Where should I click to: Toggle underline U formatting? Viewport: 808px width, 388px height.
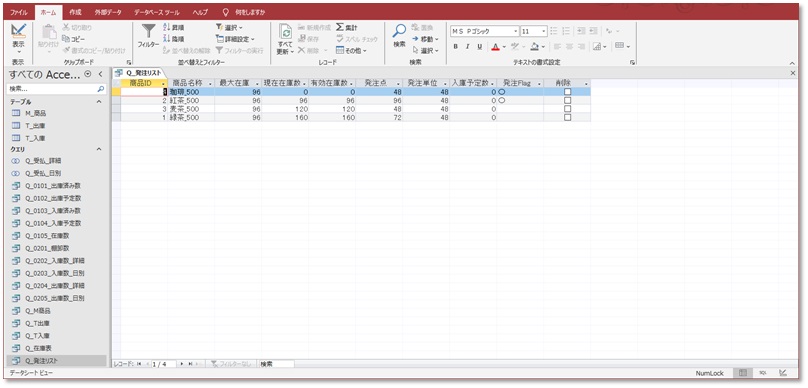(479, 46)
